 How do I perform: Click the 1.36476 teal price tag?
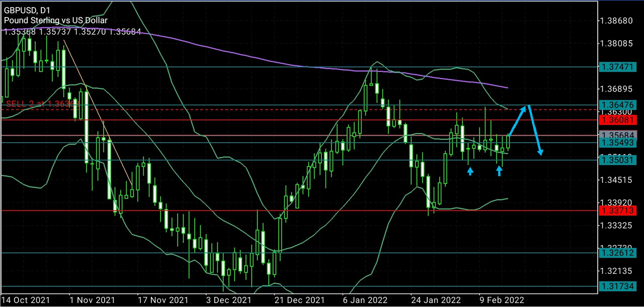[617, 104]
